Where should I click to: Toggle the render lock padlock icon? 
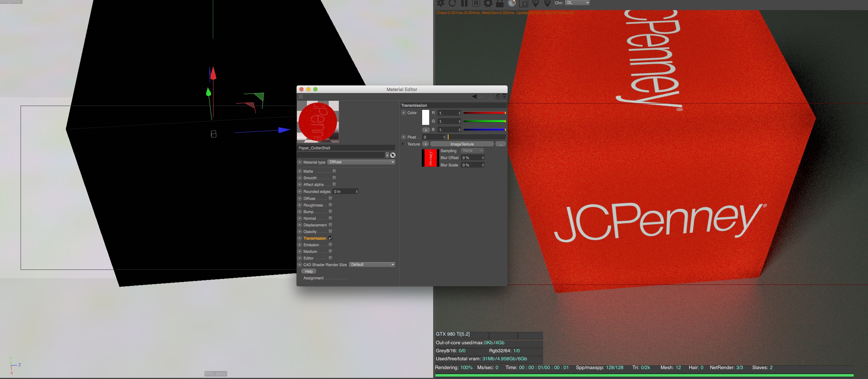[500, 3]
